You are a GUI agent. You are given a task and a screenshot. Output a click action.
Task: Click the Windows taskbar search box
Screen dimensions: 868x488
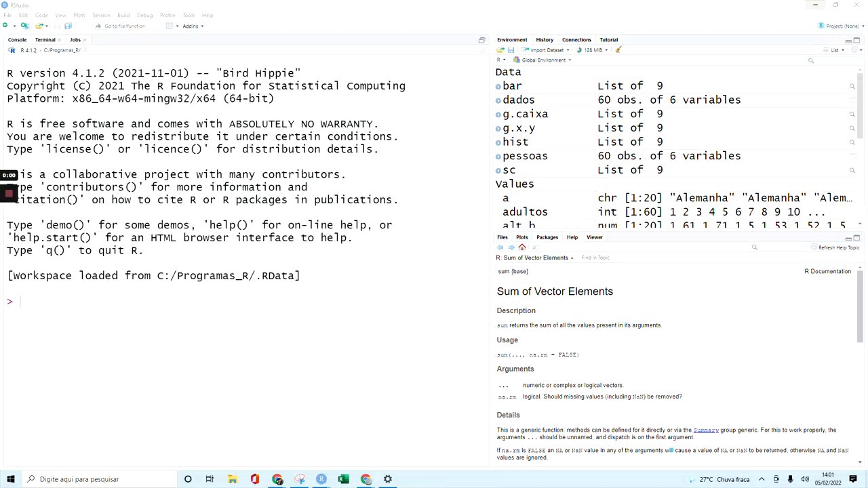click(98, 479)
